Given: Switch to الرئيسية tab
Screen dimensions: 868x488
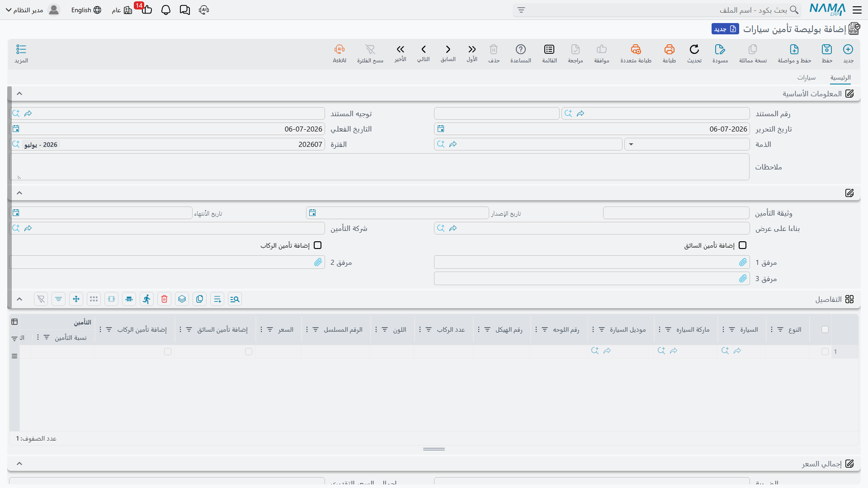Looking at the screenshot, I should [840, 78].
